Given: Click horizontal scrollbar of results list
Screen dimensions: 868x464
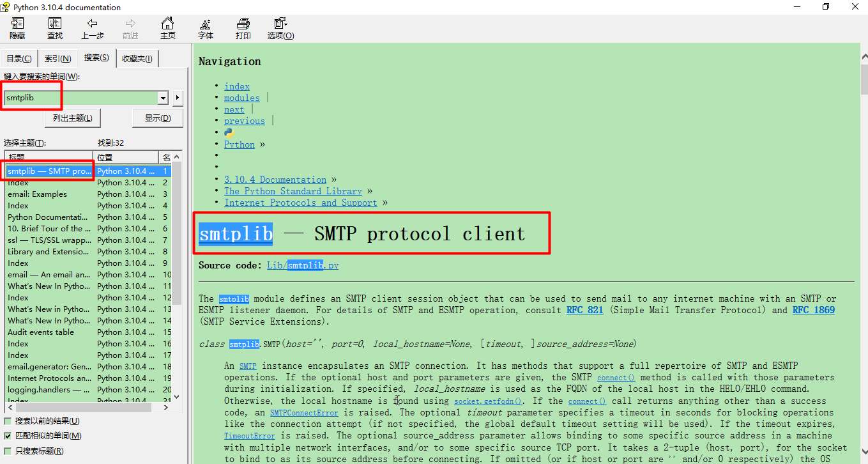Looking at the screenshot, I should 88,407.
